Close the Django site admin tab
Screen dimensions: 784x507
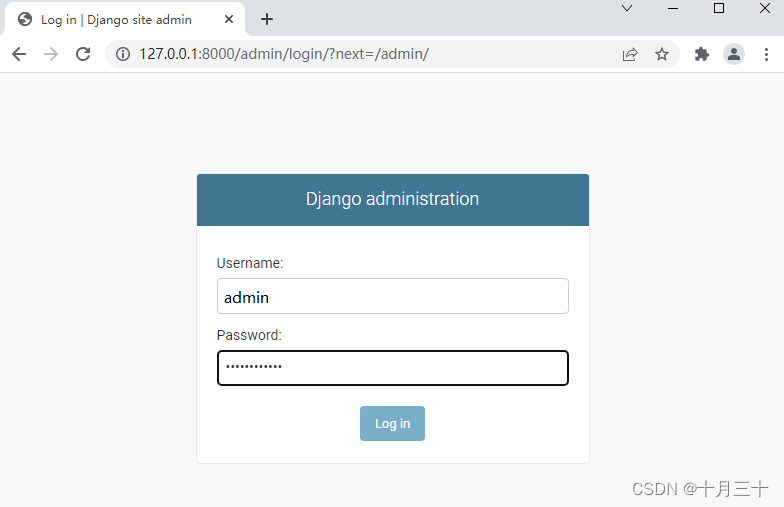229,19
